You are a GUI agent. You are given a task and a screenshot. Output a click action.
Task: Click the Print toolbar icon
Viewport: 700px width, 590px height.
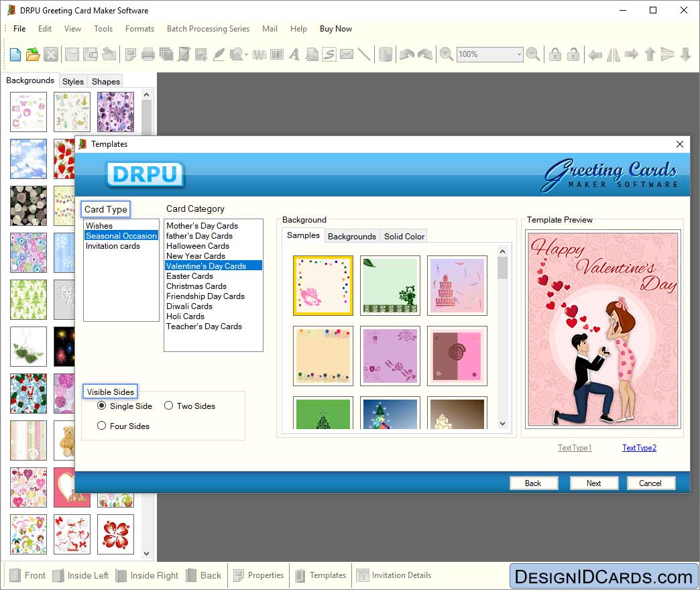[x=148, y=54]
